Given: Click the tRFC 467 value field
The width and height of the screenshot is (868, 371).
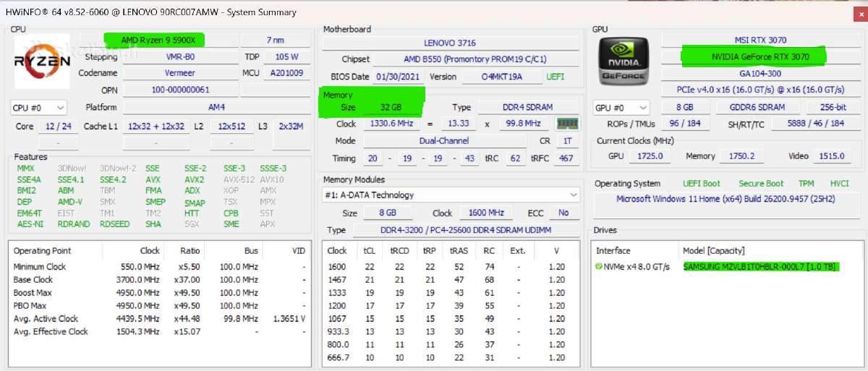Looking at the screenshot, I should pyautogui.click(x=566, y=158).
